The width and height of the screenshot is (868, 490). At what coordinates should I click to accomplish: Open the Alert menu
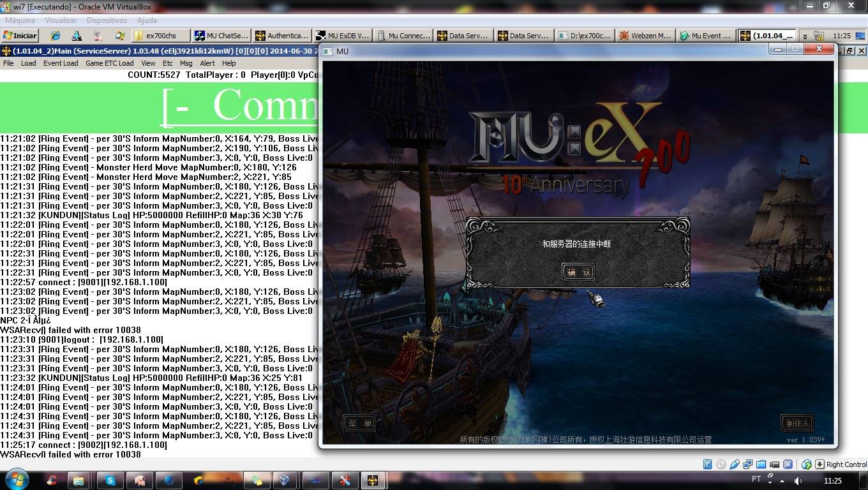[x=207, y=63]
